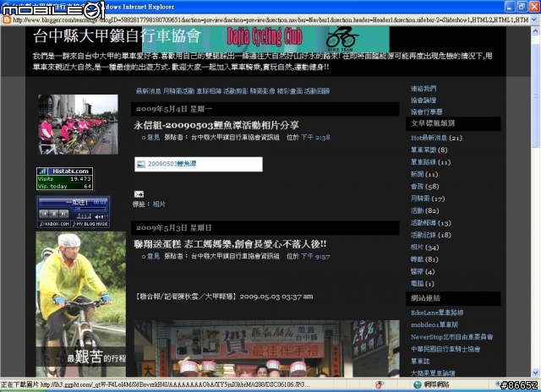
Task: Open the 醫療 (4) label
Action: tap(423, 271)
